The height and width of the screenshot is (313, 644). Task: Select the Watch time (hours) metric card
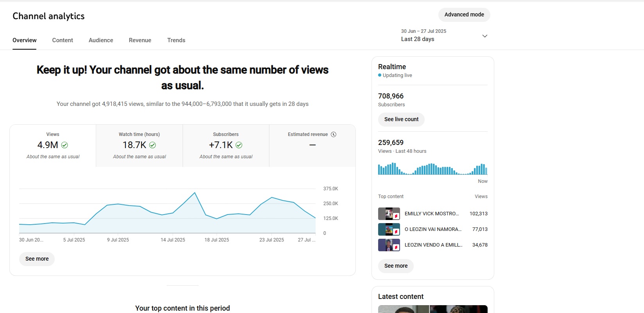tap(139, 145)
